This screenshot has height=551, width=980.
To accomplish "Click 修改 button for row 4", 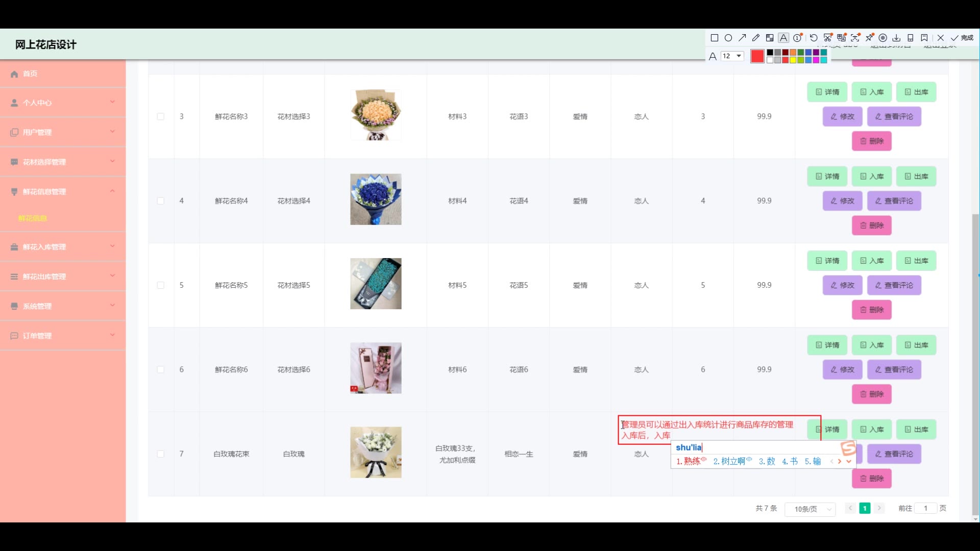I will [x=842, y=201].
